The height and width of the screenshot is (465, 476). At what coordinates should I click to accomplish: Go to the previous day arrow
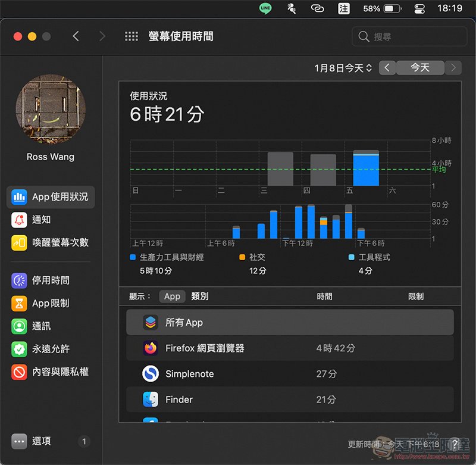click(x=387, y=68)
